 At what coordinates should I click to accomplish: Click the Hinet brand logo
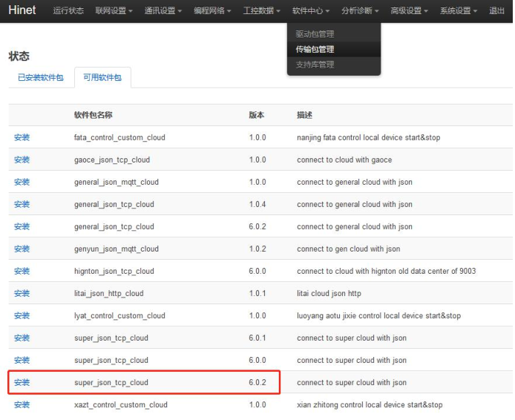pos(22,10)
